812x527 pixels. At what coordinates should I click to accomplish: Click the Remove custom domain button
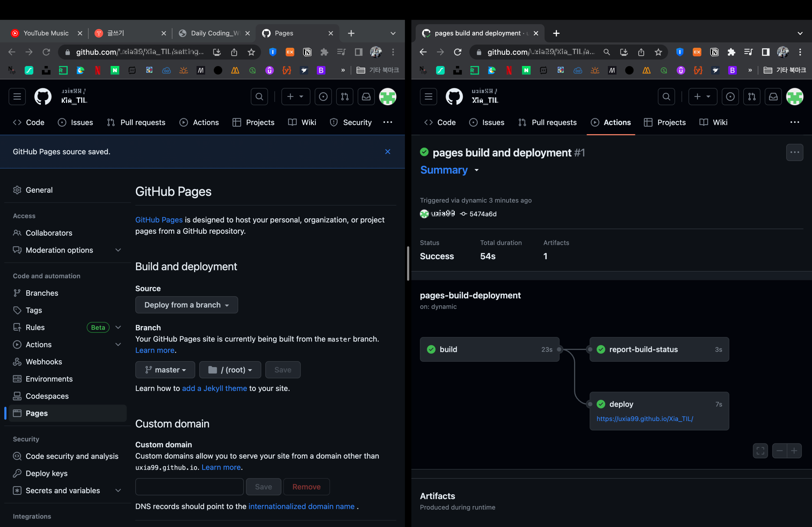306,487
